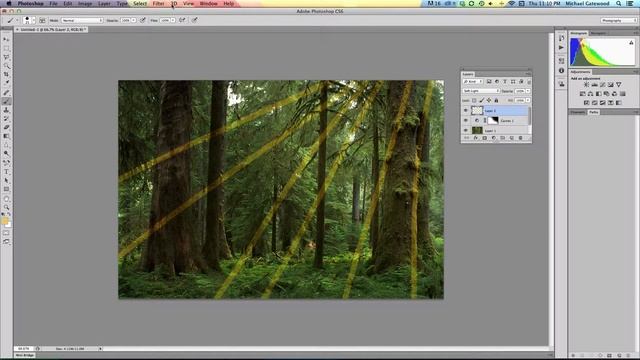Viewport: 640px width, 360px height.
Task: Delete layer using trash icon
Action: (x=520, y=138)
